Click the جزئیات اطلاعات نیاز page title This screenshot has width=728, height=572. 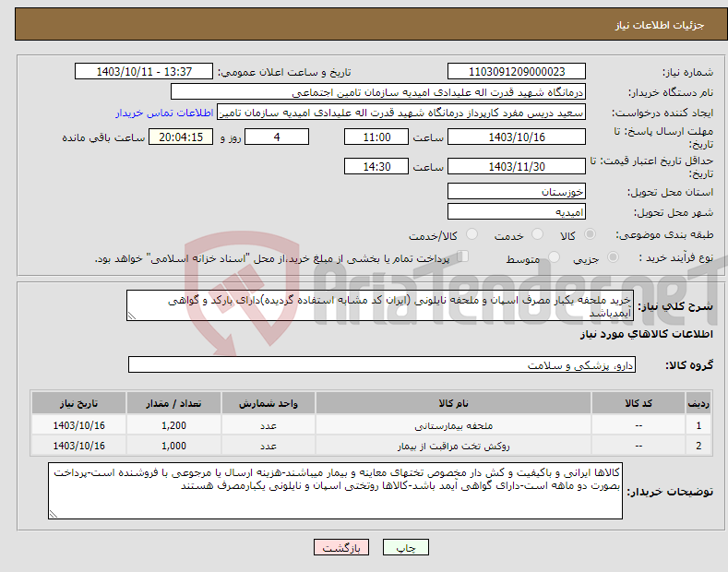click(x=660, y=25)
